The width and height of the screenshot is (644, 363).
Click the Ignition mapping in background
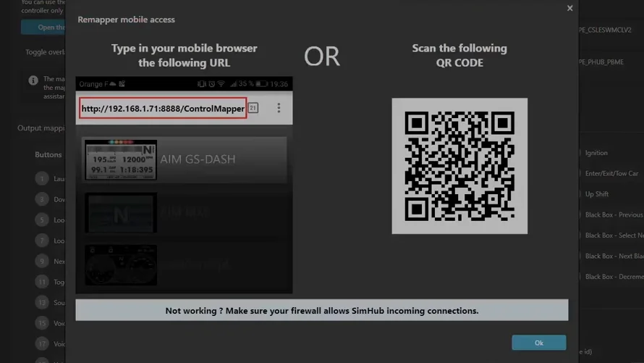pyautogui.click(x=596, y=152)
